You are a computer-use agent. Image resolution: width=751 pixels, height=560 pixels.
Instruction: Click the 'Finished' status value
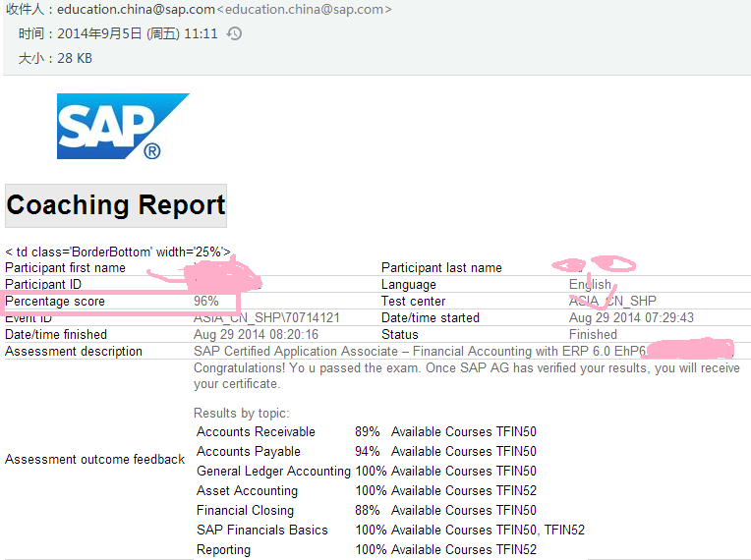coord(593,335)
